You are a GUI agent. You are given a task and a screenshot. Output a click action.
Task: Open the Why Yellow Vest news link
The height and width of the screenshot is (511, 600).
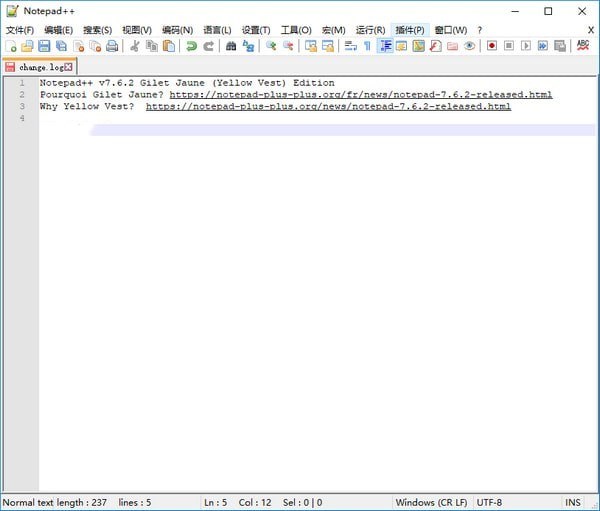pos(328,106)
